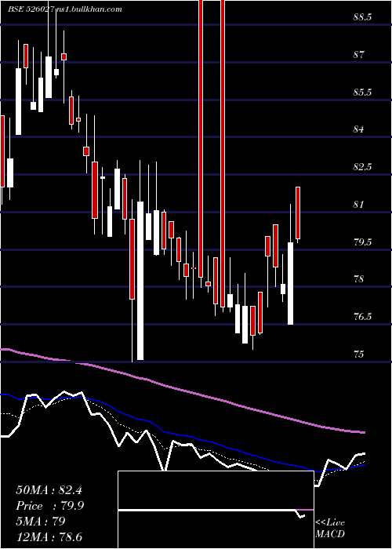Image resolution: width=392 pixels, height=549 pixels.
Task: Click the tall white candle reaching down to 75
Action: pos(140,281)
